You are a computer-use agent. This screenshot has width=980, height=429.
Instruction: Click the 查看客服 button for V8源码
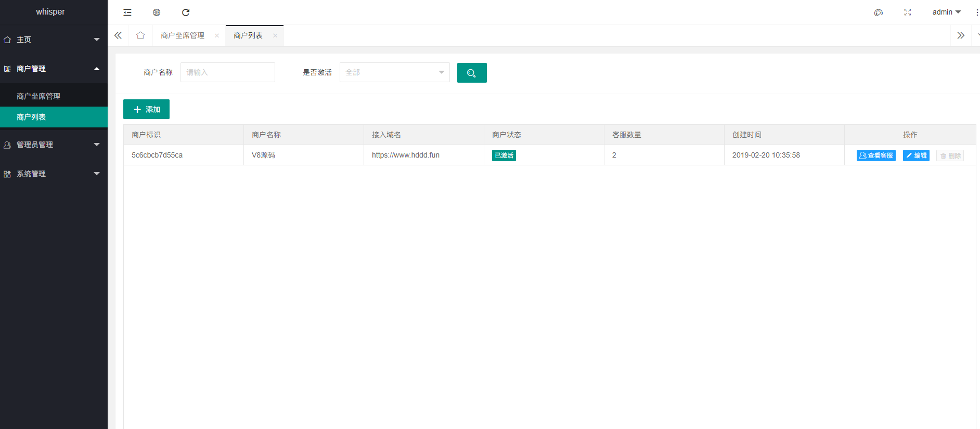pyautogui.click(x=876, y=155)
